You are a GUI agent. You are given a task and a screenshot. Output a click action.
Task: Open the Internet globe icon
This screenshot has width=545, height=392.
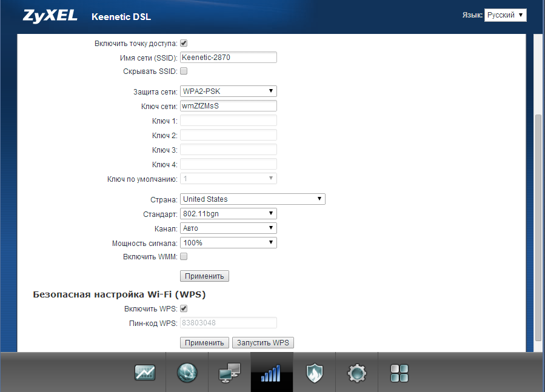click(187, 373)
